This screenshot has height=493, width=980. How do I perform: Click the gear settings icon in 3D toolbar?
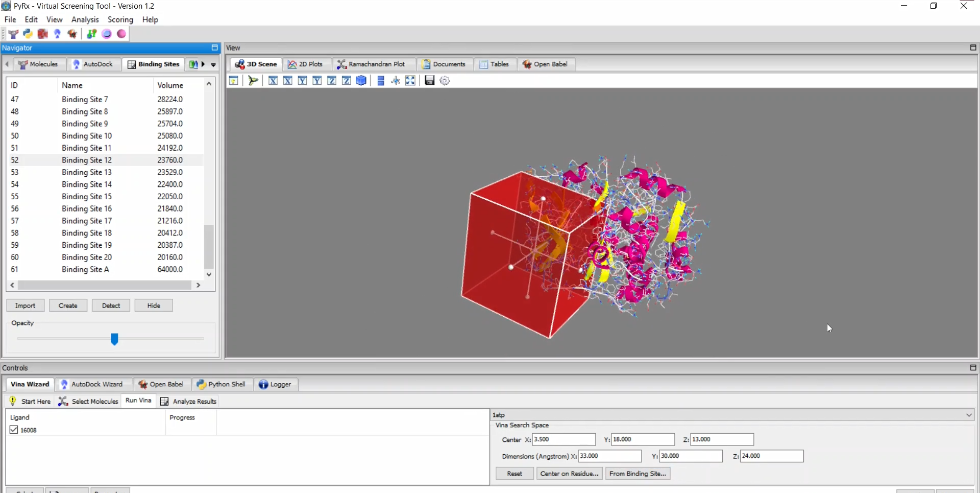[445, 81]
